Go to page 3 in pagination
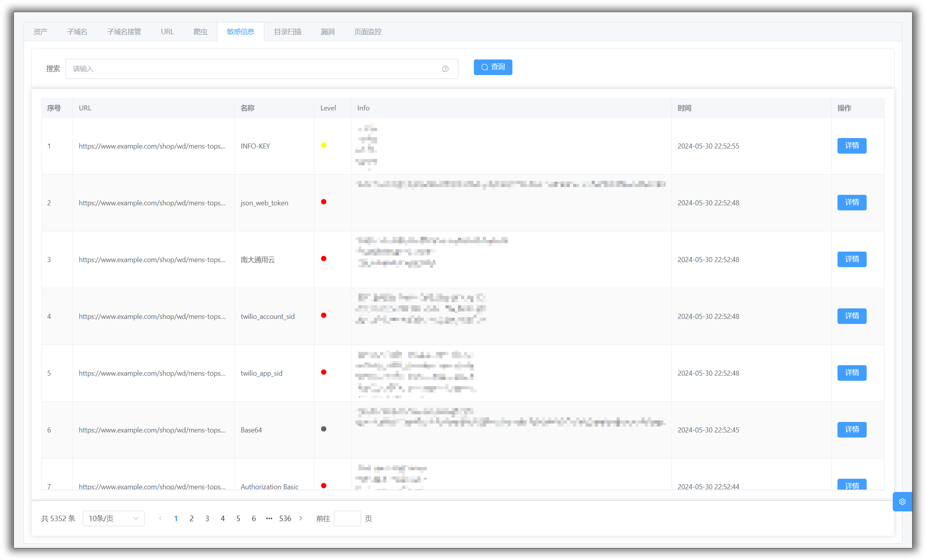Image resolution: width=926 pixels, height=560 pixels. [207, 518]
